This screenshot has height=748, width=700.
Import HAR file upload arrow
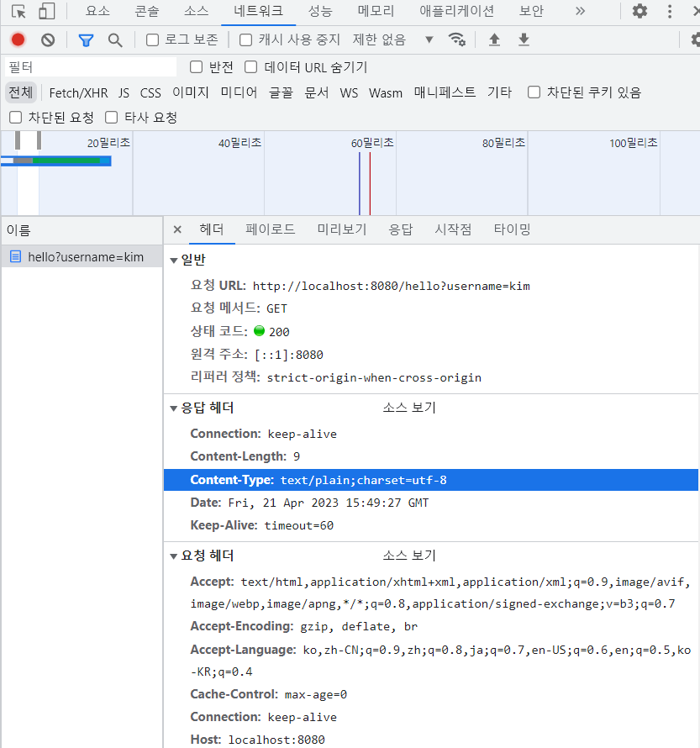coord(494,40)
